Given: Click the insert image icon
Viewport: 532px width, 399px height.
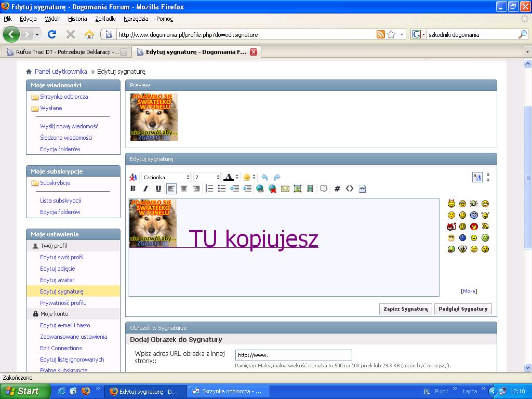Looking at the screenshot, I should click(297, 189).
